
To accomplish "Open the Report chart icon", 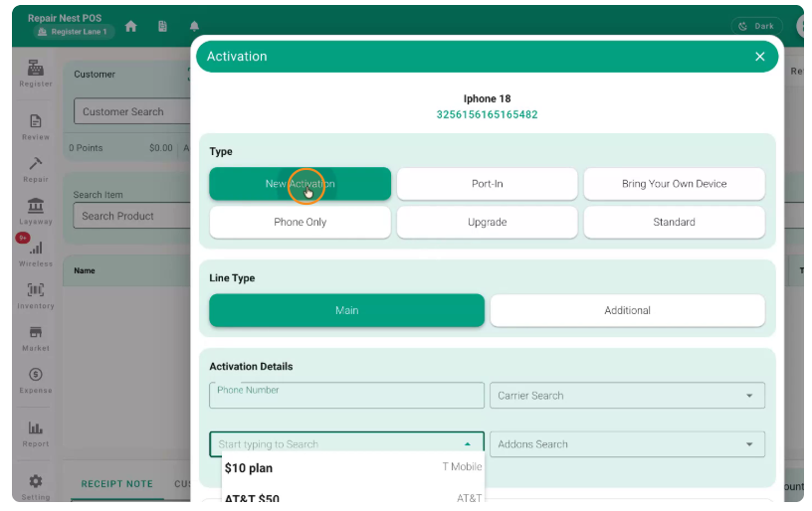I will tap(35, 433).
